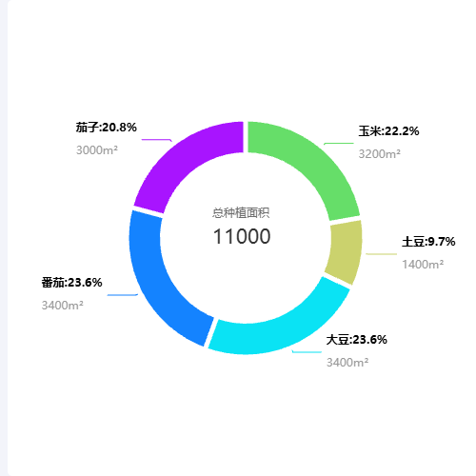Click the 土豆:9.7% label

point(428,242)
